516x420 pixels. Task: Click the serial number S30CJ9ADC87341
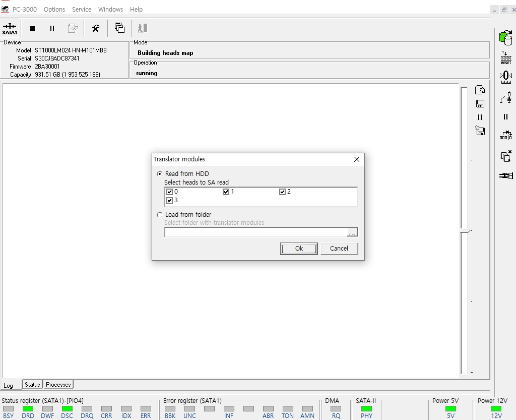57,58
